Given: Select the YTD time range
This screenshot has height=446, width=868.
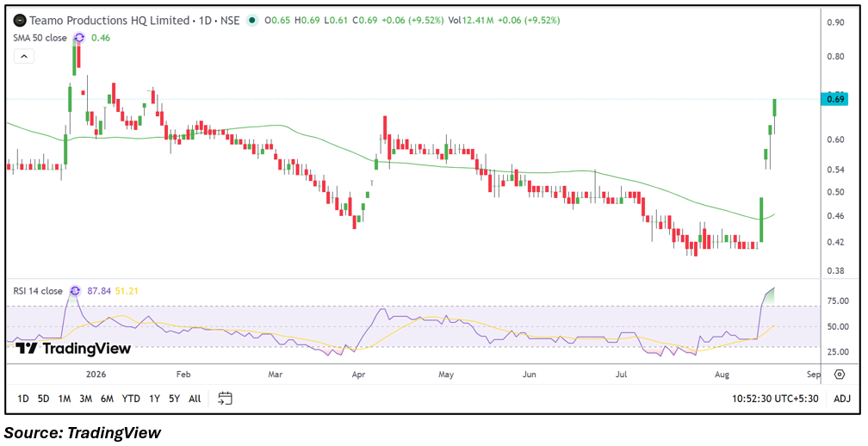Looking at the screenshot, I should pyautogui.click(x=131, y=399).
